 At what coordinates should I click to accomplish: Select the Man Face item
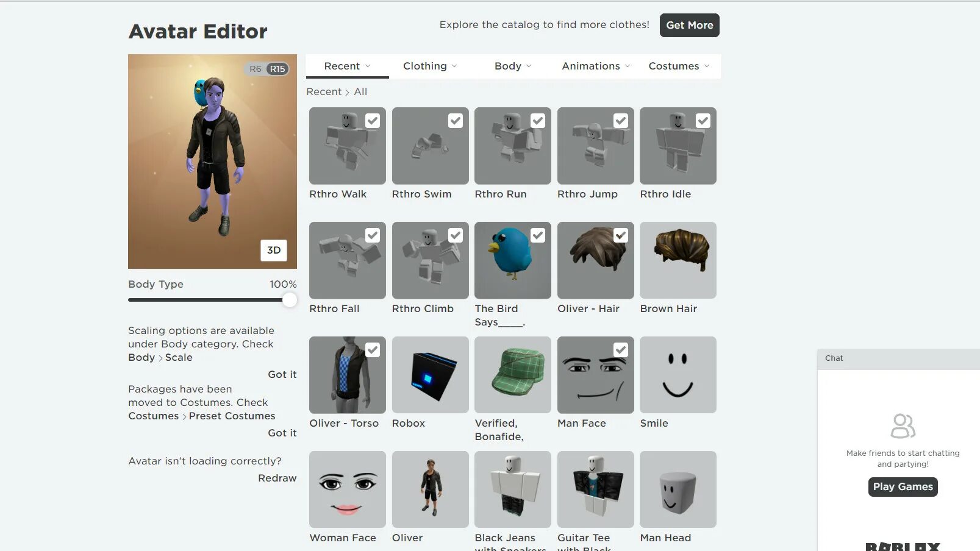tap(596, 375)
